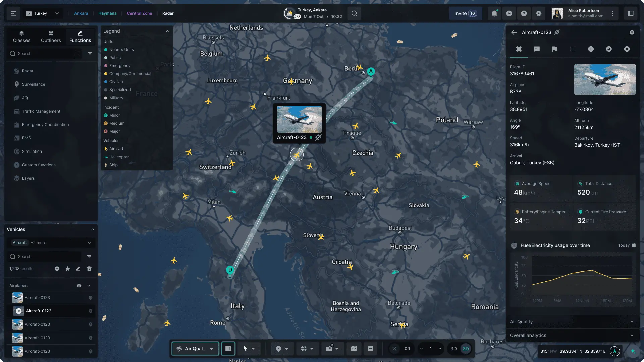The width and height of the screenshot is (644, 362).
Task: Switch to the Classes tab
Action: [21, 36]
